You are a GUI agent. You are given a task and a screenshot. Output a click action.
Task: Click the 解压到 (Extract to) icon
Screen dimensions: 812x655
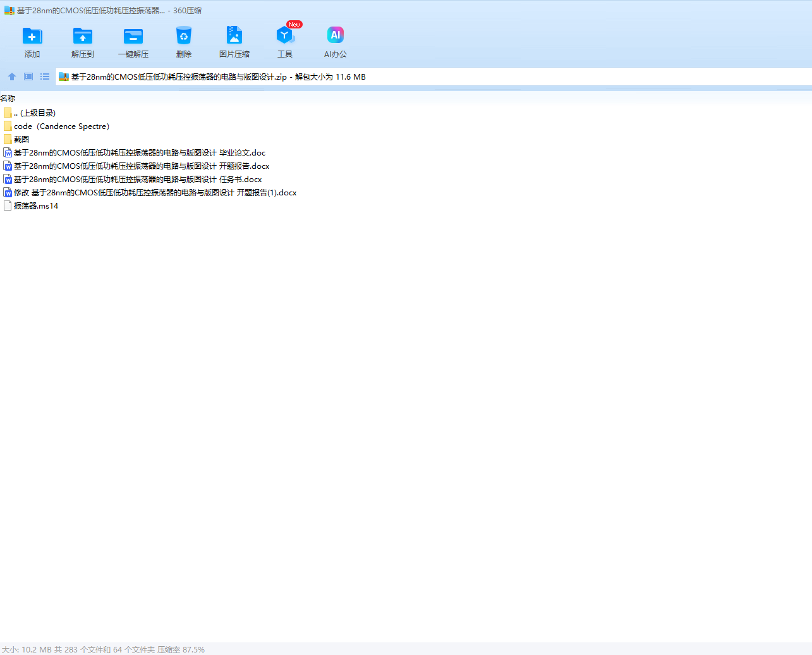coord(83,36)
